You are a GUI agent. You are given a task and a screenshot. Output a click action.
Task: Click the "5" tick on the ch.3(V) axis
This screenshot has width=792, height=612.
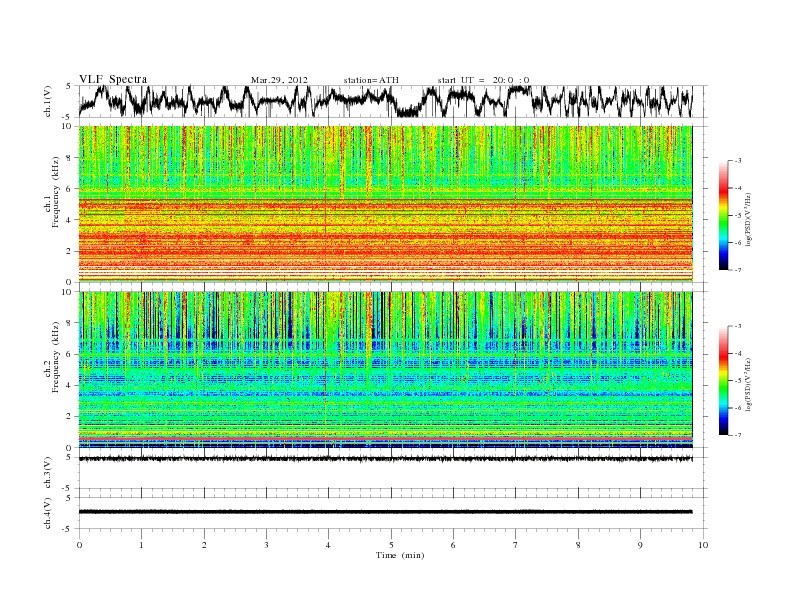[x=68, y=457]
